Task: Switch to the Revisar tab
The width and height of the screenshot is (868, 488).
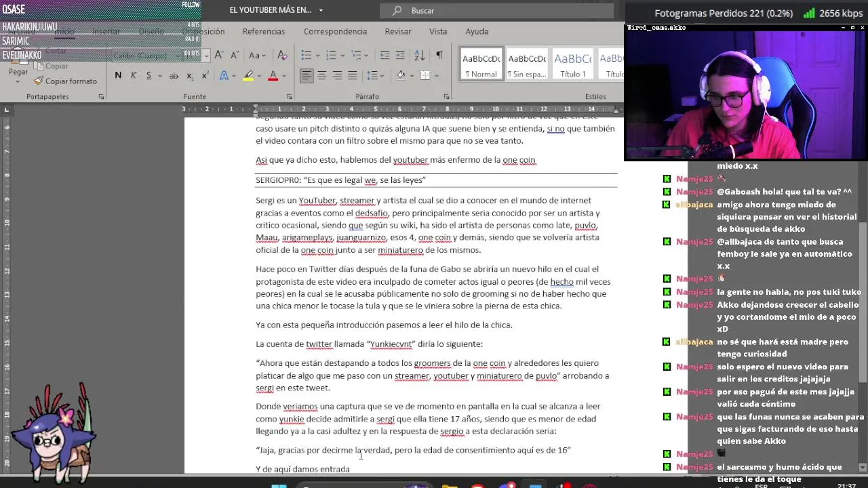Action: coord(398,31)
